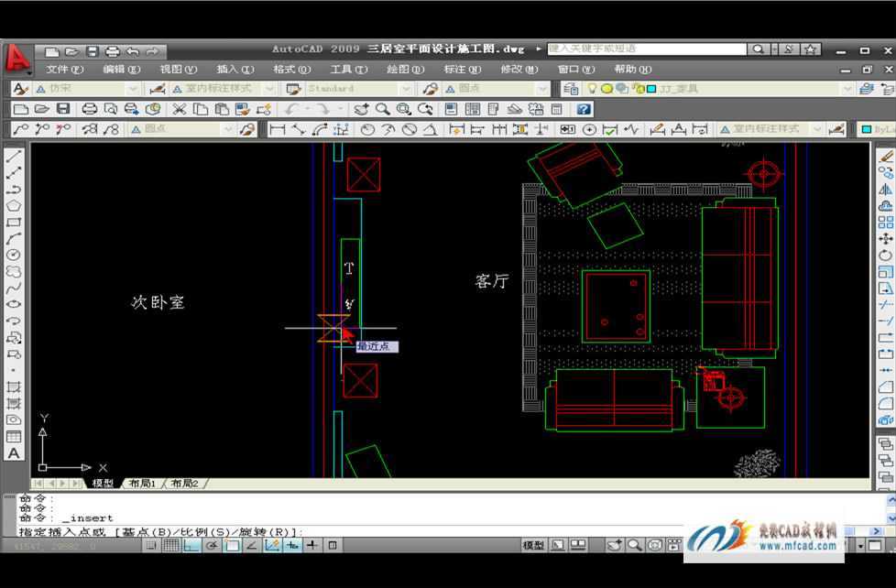
Task: Open the 编辑(E) menu
Action: [121, 70]
